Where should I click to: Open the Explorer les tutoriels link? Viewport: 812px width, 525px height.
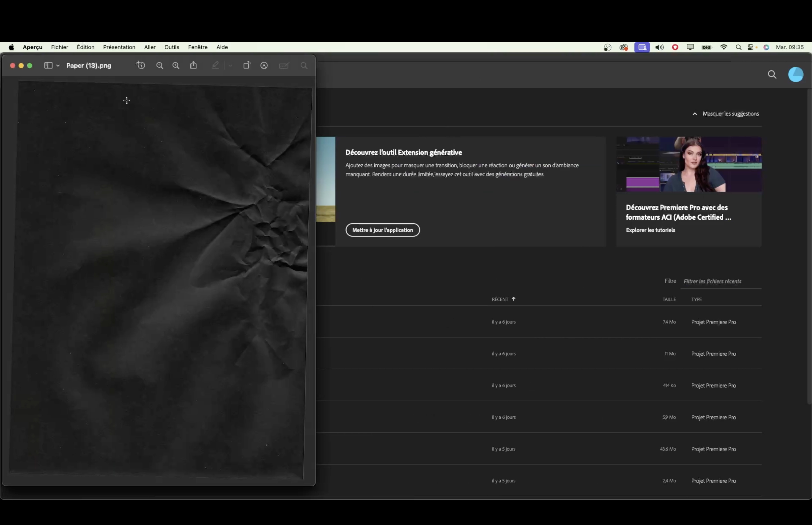650,230
